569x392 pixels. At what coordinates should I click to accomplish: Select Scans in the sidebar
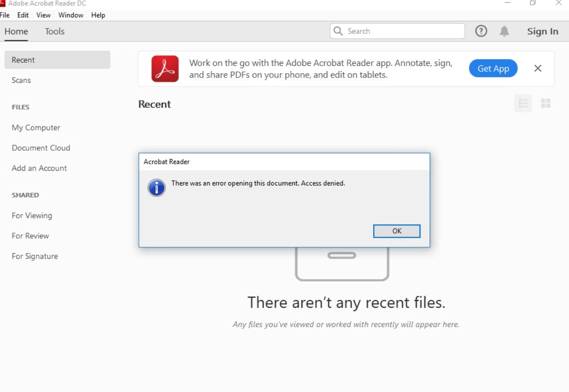pyautogui.click(x=21, y=80)
